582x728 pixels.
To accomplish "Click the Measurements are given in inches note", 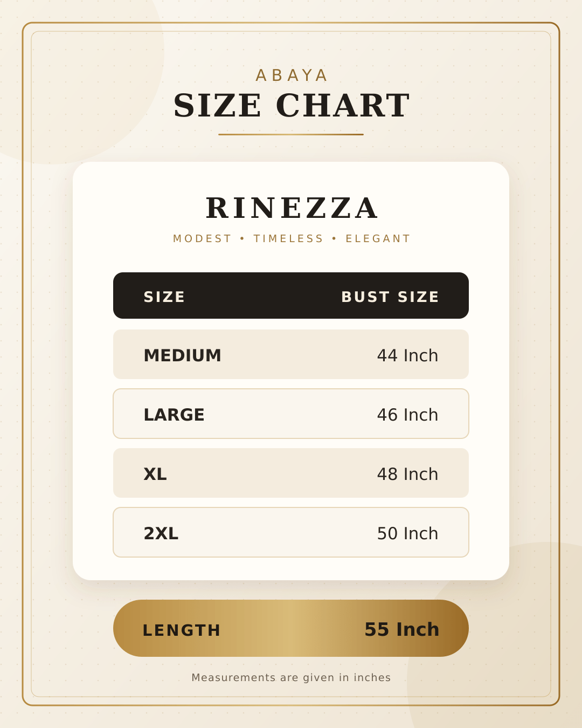I will click(x=291, y=677).
